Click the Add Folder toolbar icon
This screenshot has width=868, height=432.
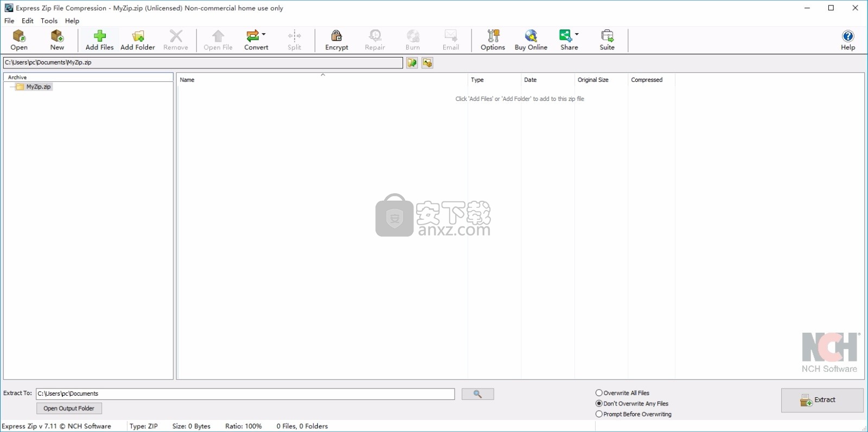[x=138, y=40]
